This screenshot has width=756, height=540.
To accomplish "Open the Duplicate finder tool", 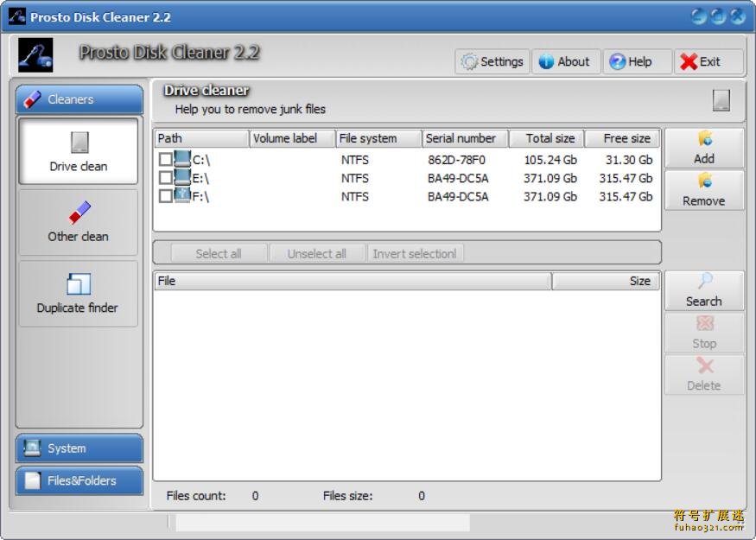I will click(x=78, y=294).
